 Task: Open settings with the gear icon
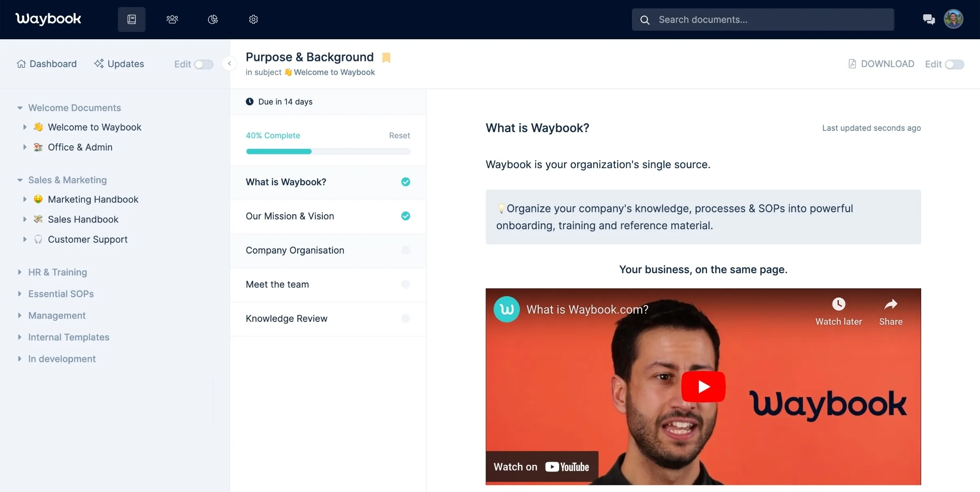253,19
